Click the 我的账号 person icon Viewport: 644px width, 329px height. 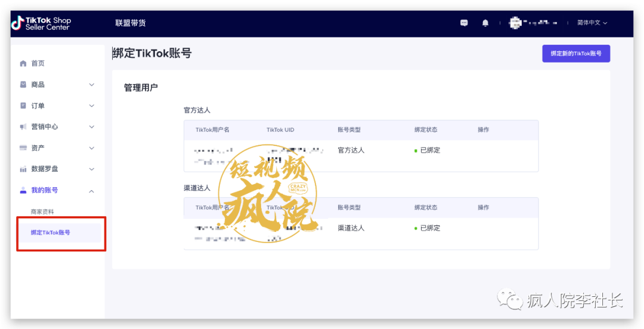23,190
